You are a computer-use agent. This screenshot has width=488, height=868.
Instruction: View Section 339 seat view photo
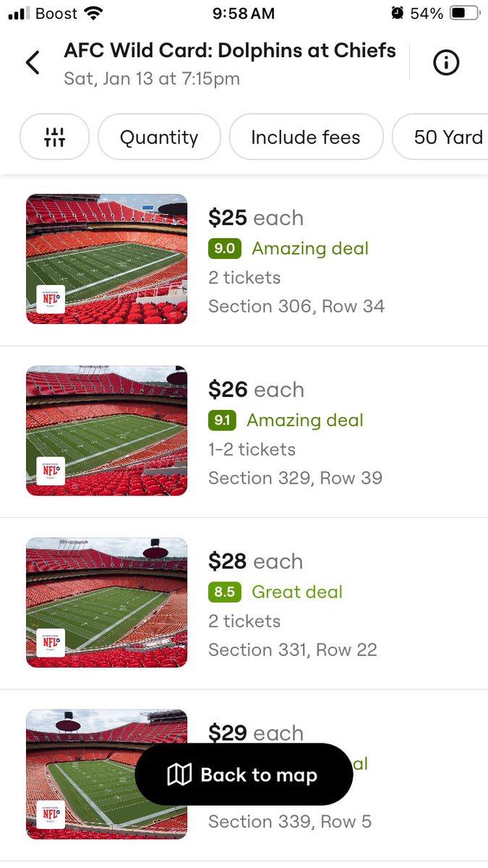(107, 774)
